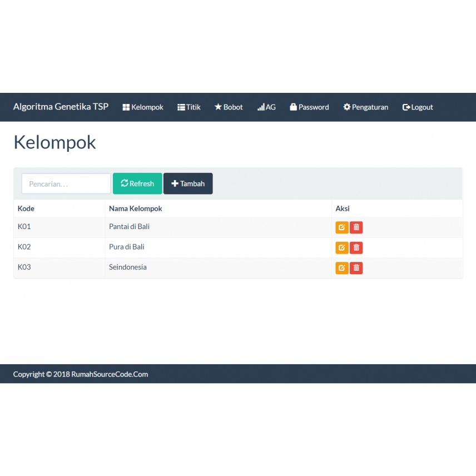Click the Nama Kelompok column header
476x476 pixels.
[x=136, y=209]
